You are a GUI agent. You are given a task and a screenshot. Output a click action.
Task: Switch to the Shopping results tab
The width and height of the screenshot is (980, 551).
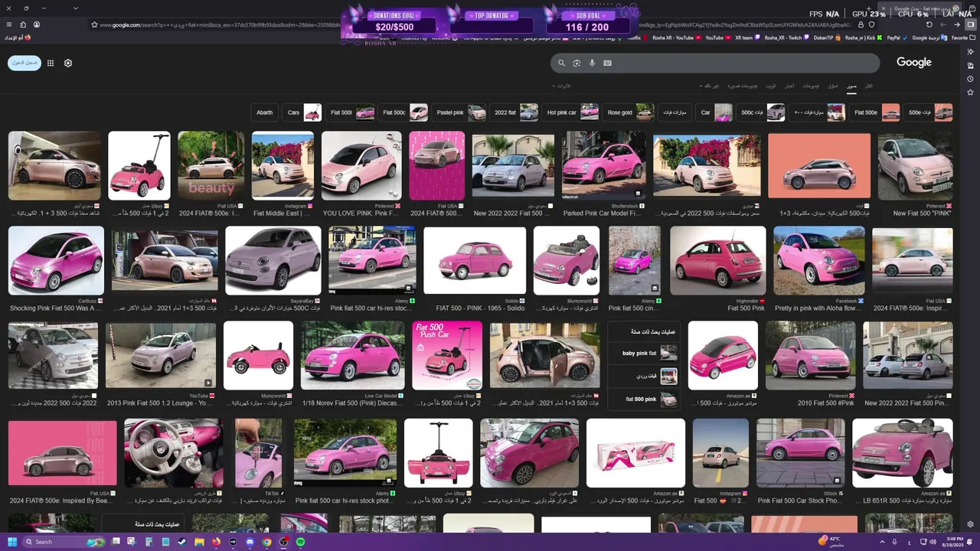coord(832,86)
